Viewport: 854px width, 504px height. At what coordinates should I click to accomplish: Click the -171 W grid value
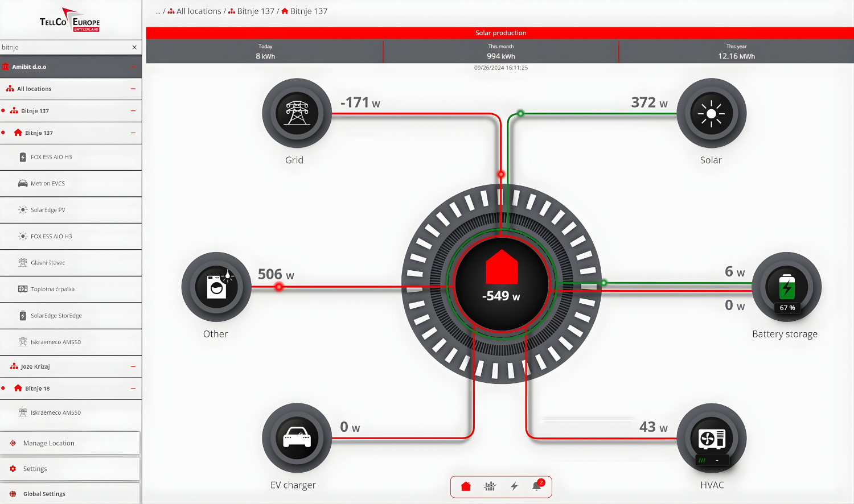360,102
